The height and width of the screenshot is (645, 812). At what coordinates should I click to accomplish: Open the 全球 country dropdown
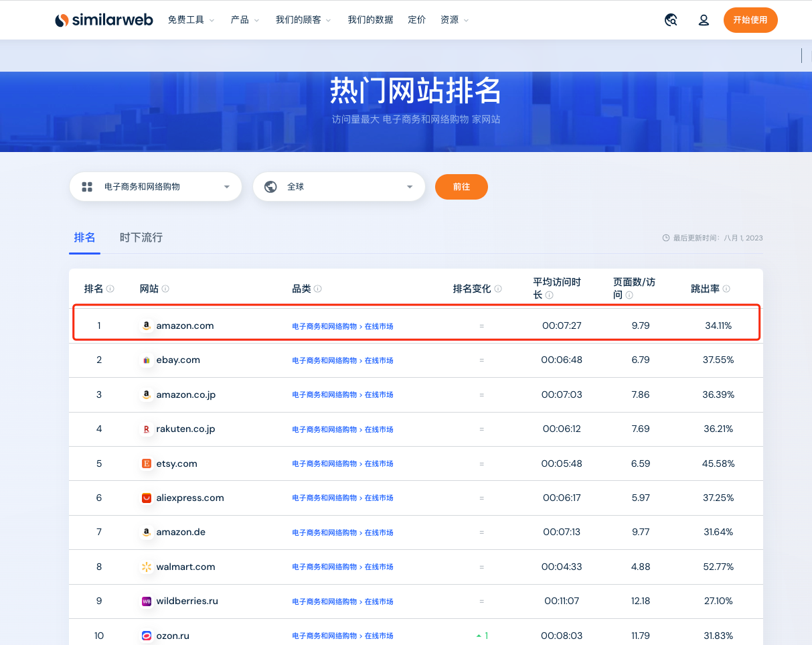[339, 187]
